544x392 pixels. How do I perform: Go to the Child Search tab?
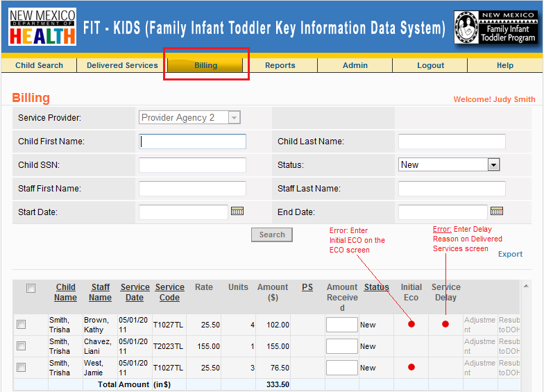point(39,65)
